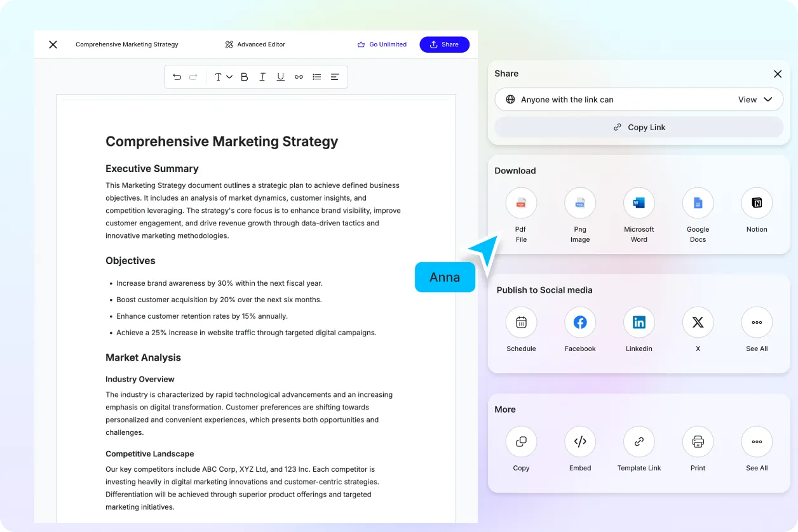Click Go Unlimited
This screenshot has height=532, width=798.
tap(382, 44)
